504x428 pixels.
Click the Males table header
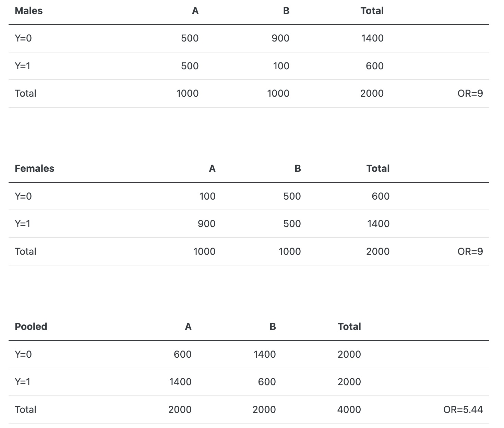coord(29,11)
